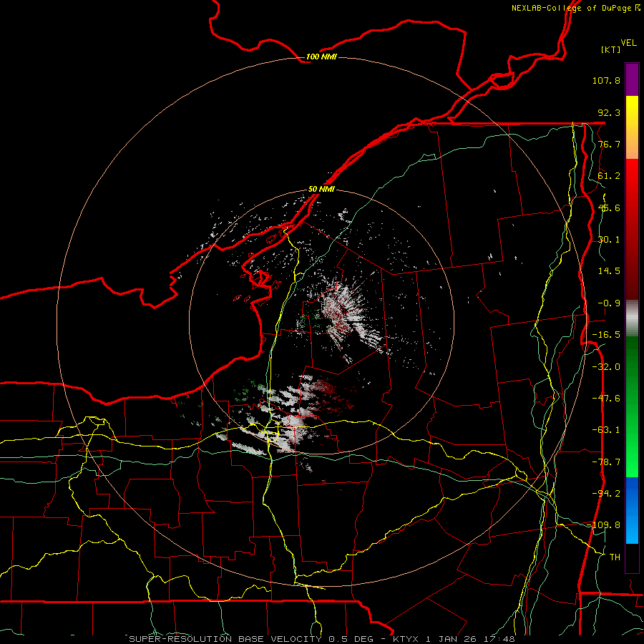Select the -47.6 velocity legend value
The image size is (644, 644).
click(606, 399)
